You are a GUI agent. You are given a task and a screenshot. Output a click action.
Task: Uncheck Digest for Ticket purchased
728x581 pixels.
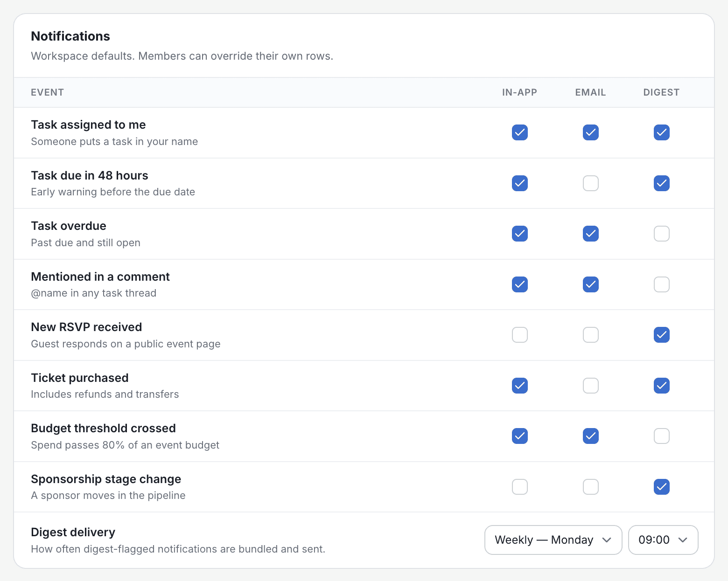click(x=662, y=386)
